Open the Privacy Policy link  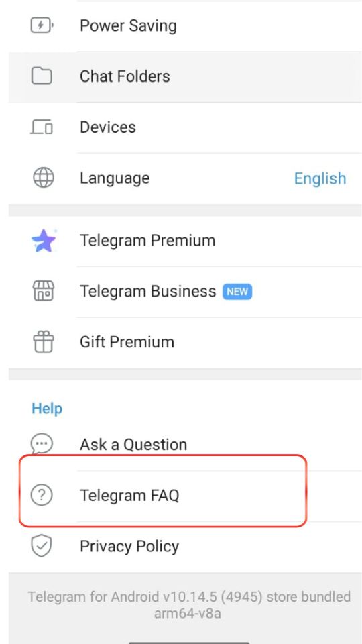(185, 547)
